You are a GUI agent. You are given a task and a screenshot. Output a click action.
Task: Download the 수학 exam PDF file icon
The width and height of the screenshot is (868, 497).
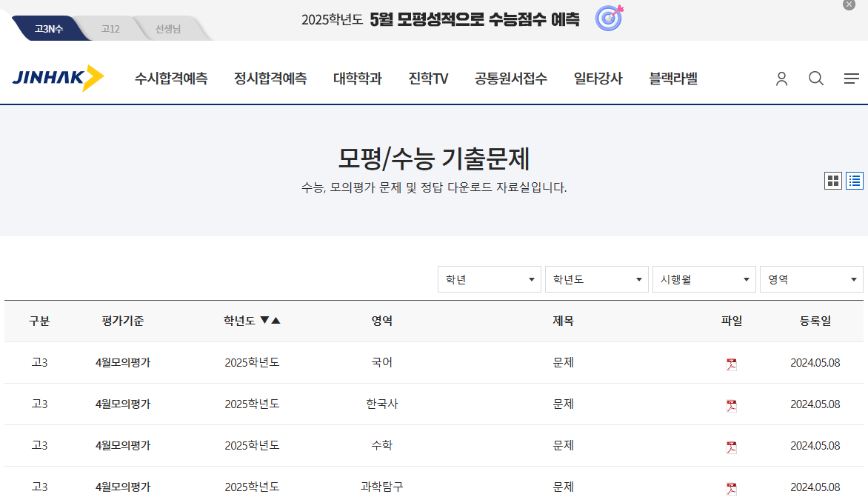[x=731, y=446]
